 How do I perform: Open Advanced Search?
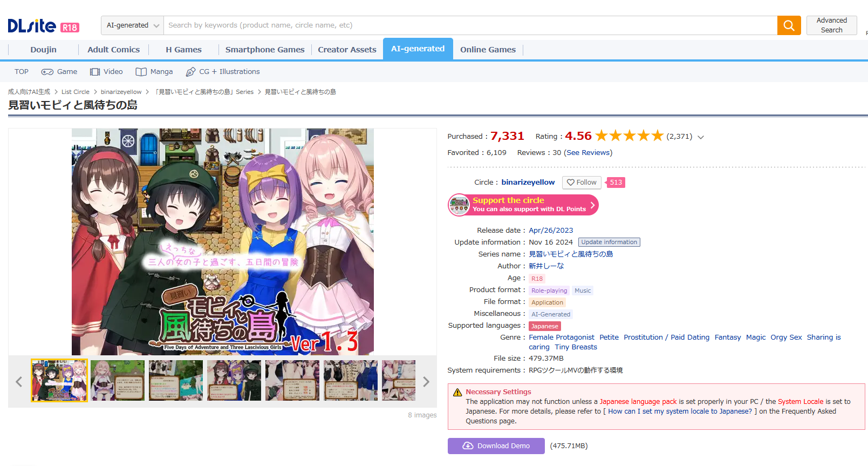[x=831, y=25]
